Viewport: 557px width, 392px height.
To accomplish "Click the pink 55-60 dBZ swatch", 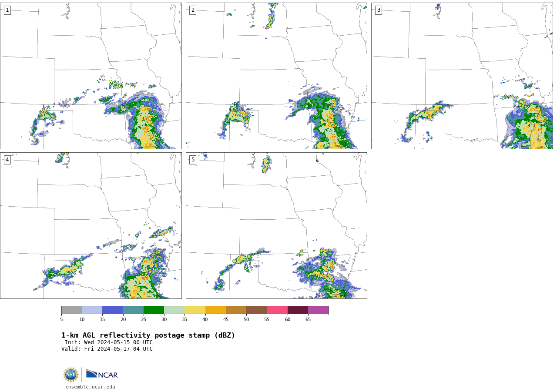I will (277, 310).
